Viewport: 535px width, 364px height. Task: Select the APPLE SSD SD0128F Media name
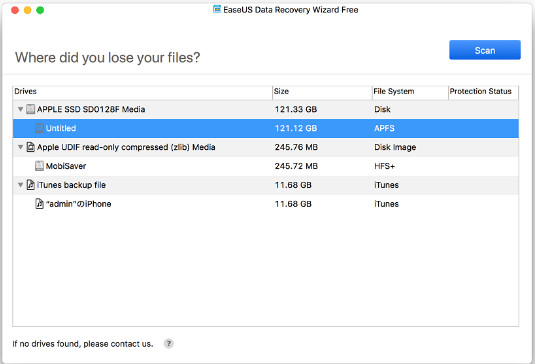click(91, 109)
